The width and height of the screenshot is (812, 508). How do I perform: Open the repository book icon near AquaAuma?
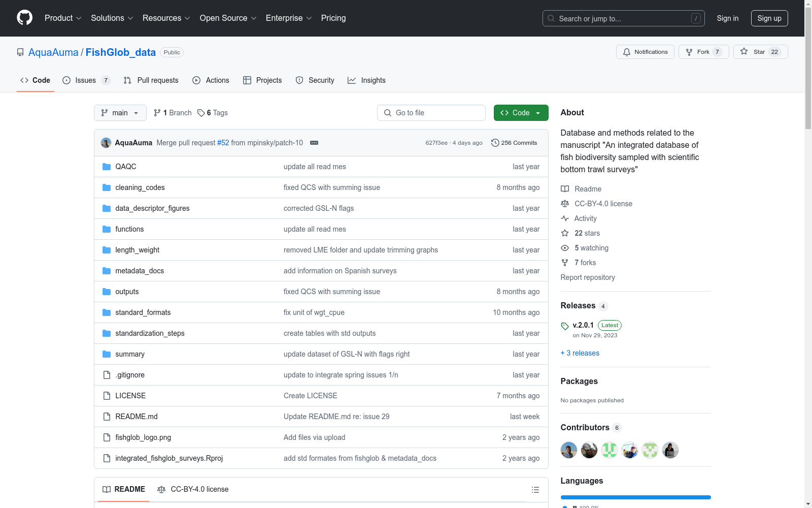20,52
